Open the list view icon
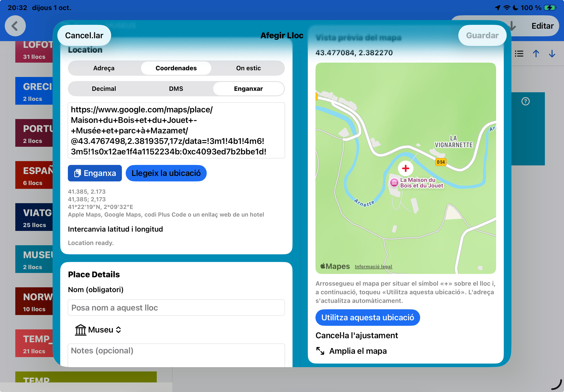The image size is (564, 392). pos(519,54)
